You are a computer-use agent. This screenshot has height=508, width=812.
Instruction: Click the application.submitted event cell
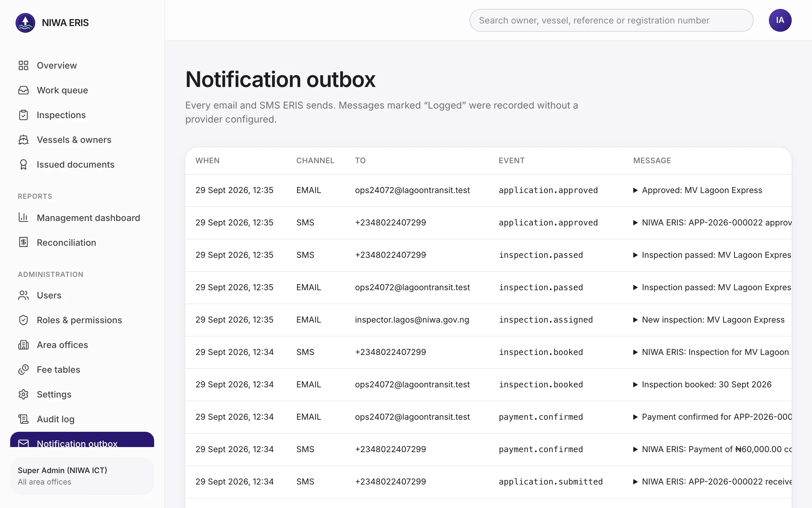[x=551, y=481]
